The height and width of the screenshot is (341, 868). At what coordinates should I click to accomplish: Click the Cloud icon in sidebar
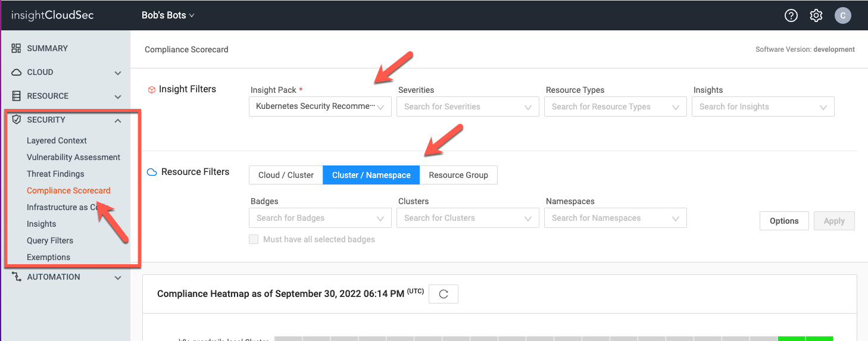click(17, 72)
